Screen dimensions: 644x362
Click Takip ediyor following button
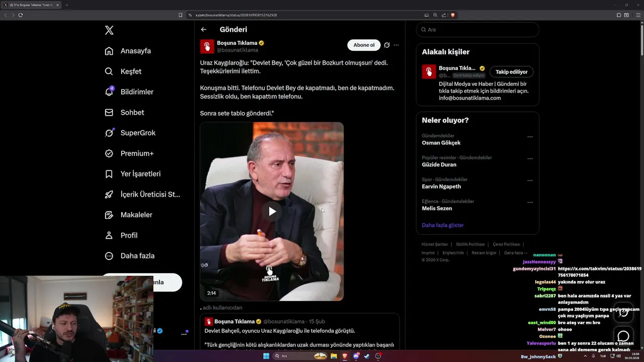tap(512, 72)
